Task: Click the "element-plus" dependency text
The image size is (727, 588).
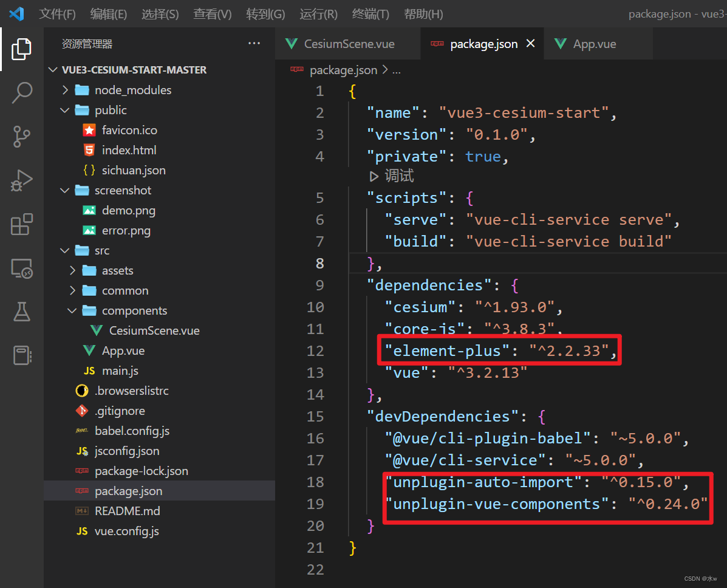Action: tap(447, 351)
